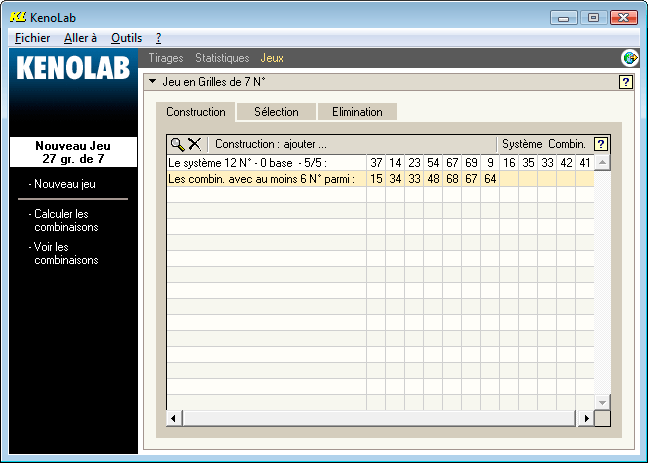648x463 pixels.
Task: Go to the Statistiques section
Action: click(x=222, y=58)
